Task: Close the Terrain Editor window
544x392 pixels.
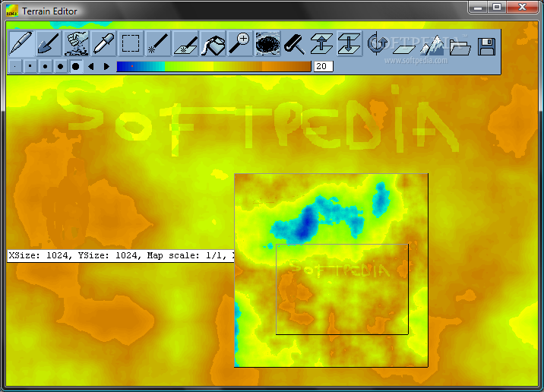Action: pyautogui.click(x=522, y=8)
